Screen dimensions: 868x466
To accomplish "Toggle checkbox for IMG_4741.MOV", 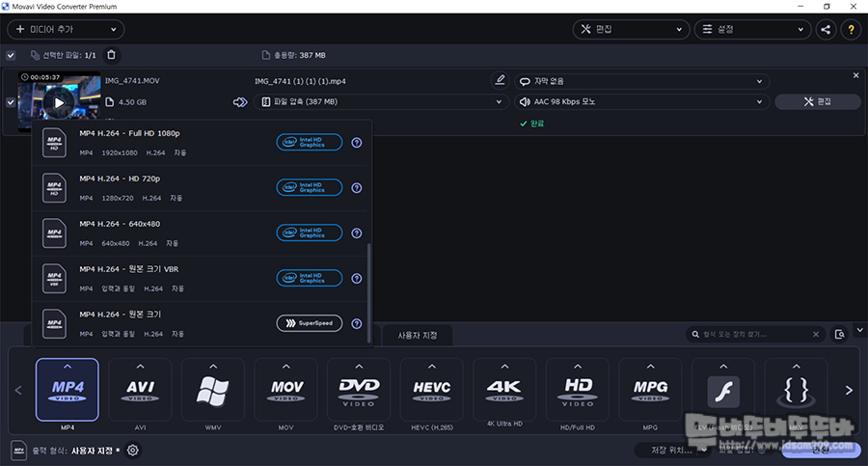I will [11, 102].
